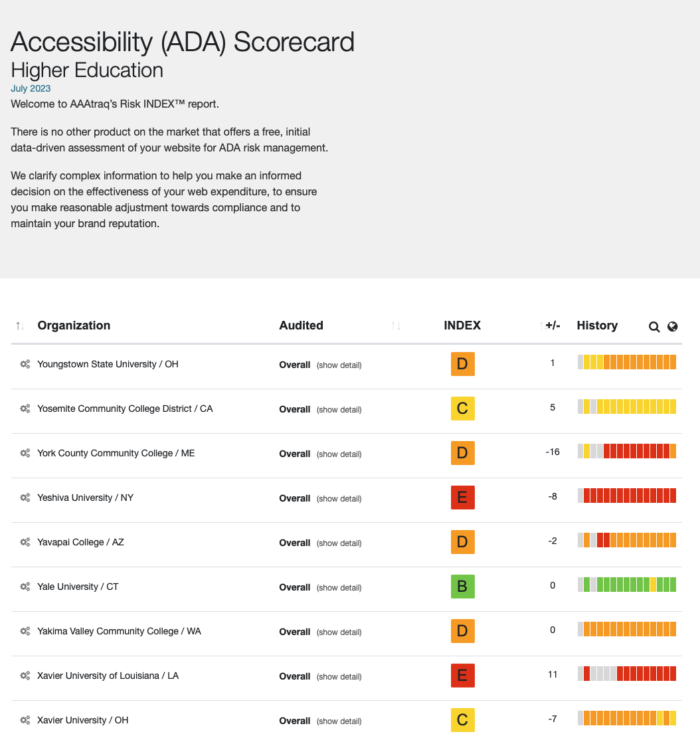Click the orange D grade badge for Youngstown State
Viewport: 700px width, 736px height.
(462, 363)
